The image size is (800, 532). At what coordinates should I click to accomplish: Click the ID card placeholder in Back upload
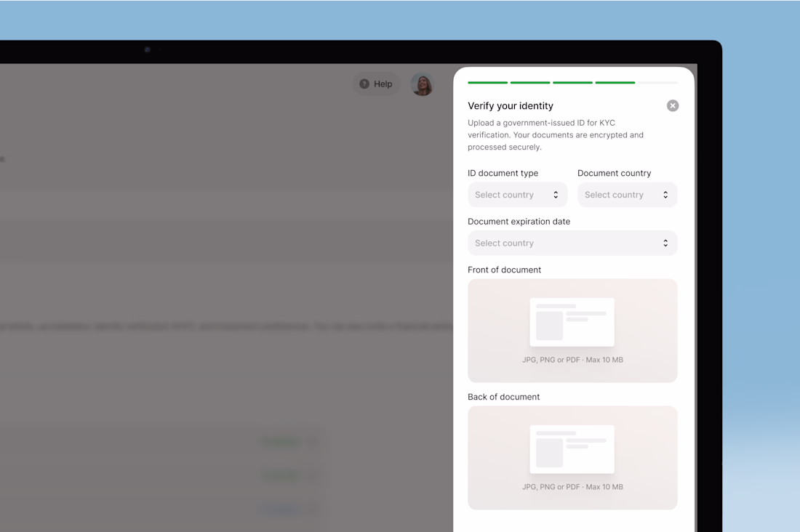coord(572,449)
